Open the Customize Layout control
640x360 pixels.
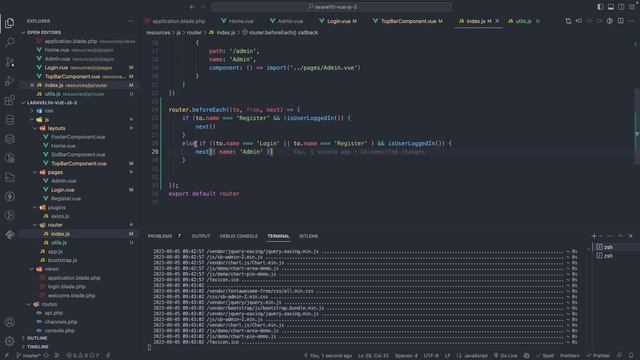pos(631,7)
